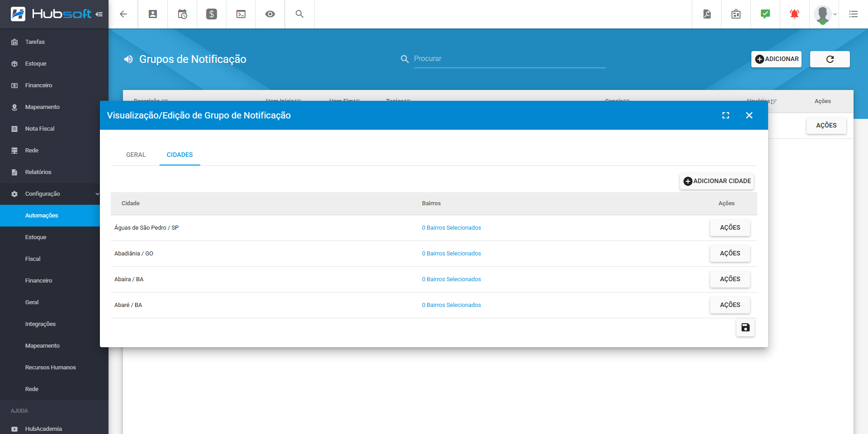Click into the Procurar search field
The image size is (868, 434).
click(x=509, y=59)
